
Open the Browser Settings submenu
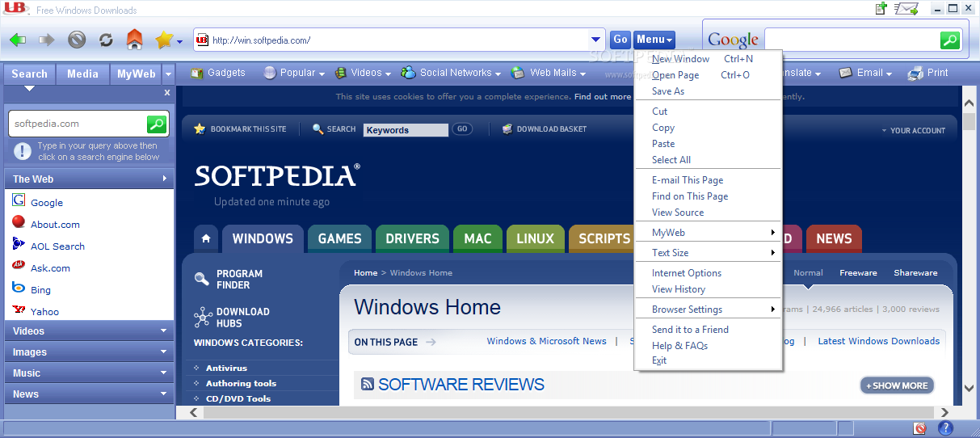pyautogui.click(x=708, y=310)
